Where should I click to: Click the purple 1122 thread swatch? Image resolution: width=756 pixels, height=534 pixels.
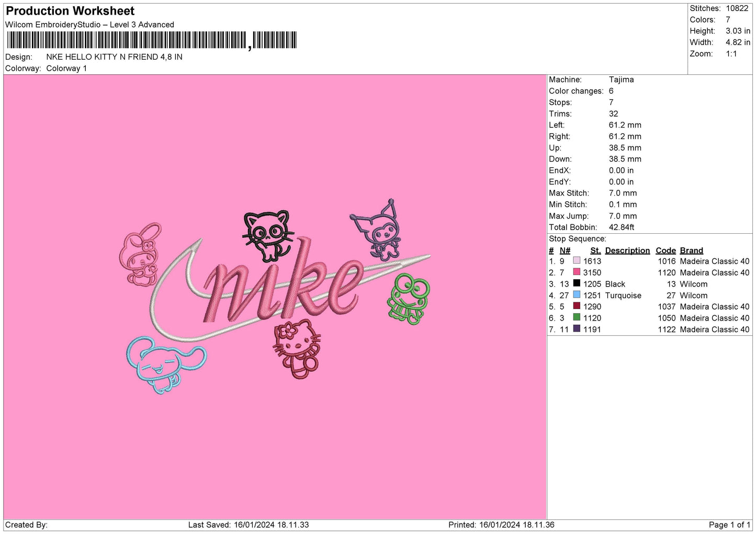coord(577,329)
